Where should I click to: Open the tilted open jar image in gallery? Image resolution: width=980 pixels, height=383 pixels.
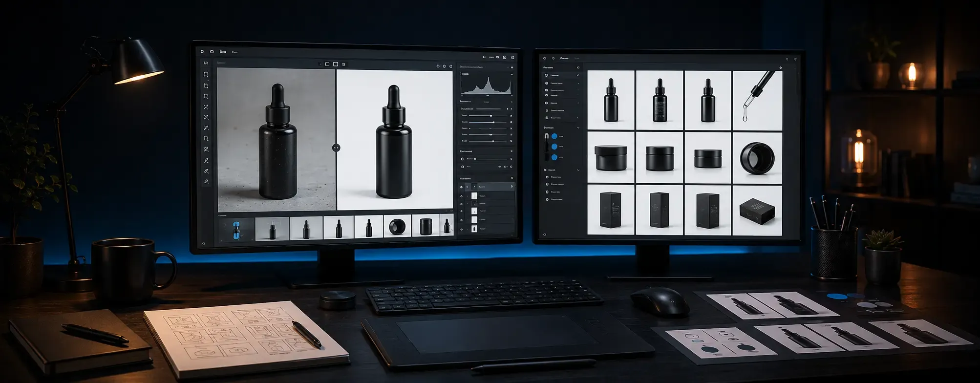(x=757, y=157)
